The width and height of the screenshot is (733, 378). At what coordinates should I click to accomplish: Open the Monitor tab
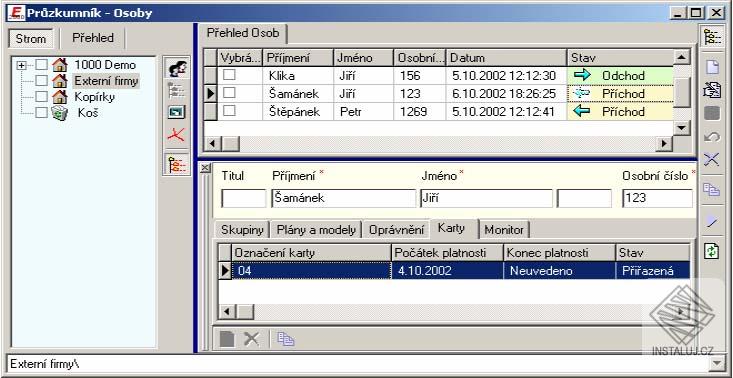point(504,230)
